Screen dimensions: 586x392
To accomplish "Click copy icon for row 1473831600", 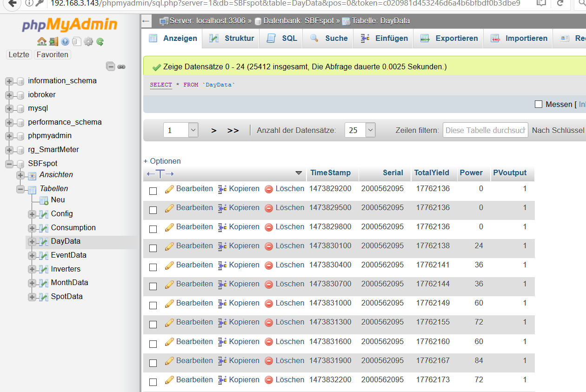I will point(222,342).
